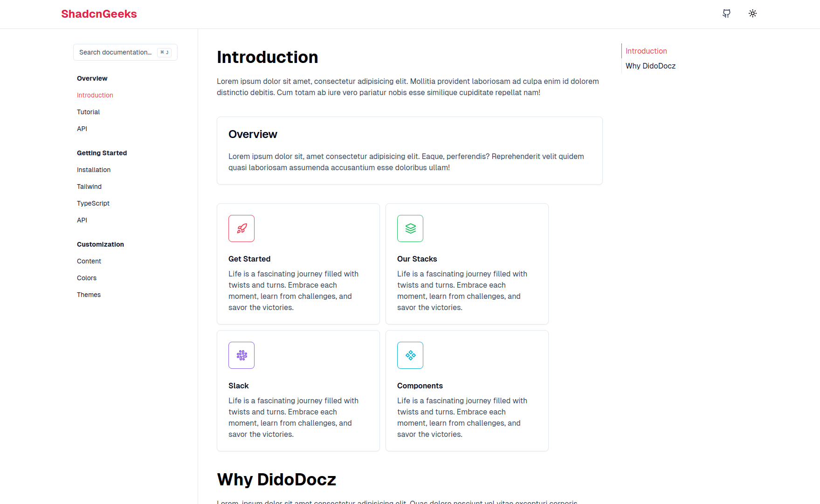This screenshot has width=820, height=504.
Task: Click the layers icon in Our Stacks card
Action: click(x=410, y=228)
